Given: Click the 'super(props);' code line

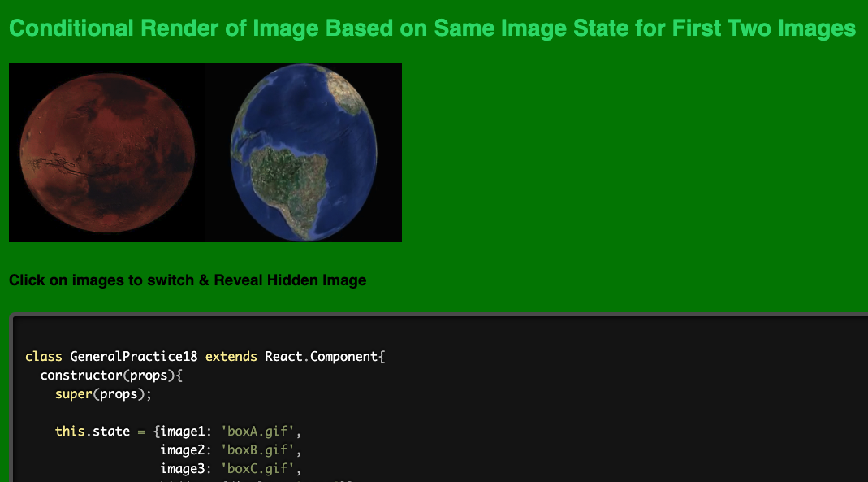Looking at the screenshot, I should tap(103, 394).
